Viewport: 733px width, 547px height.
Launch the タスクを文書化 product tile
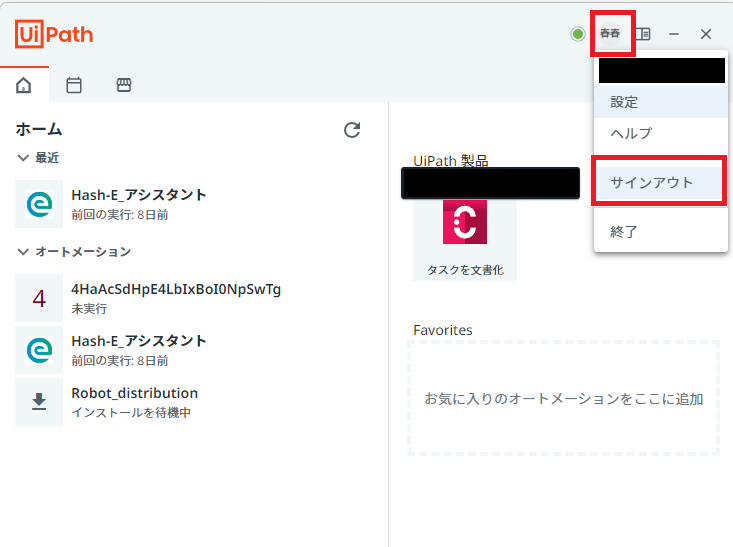pos(465,238)
